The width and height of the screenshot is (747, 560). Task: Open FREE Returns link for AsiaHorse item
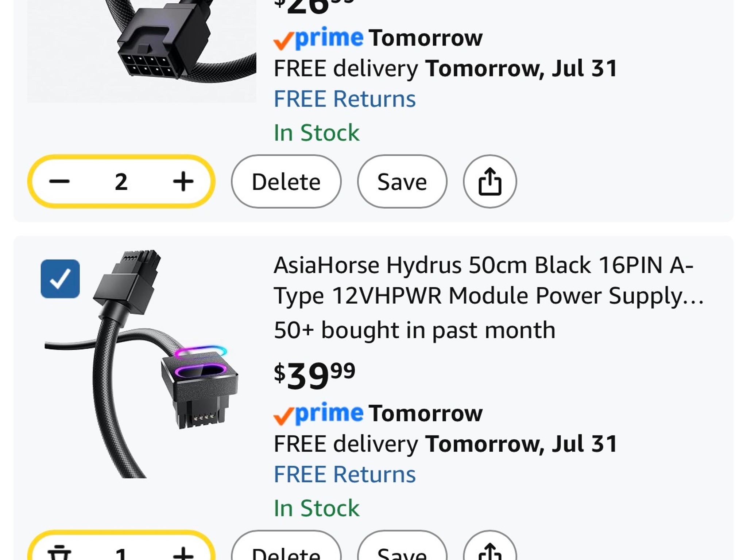click(x=345, y=474)
